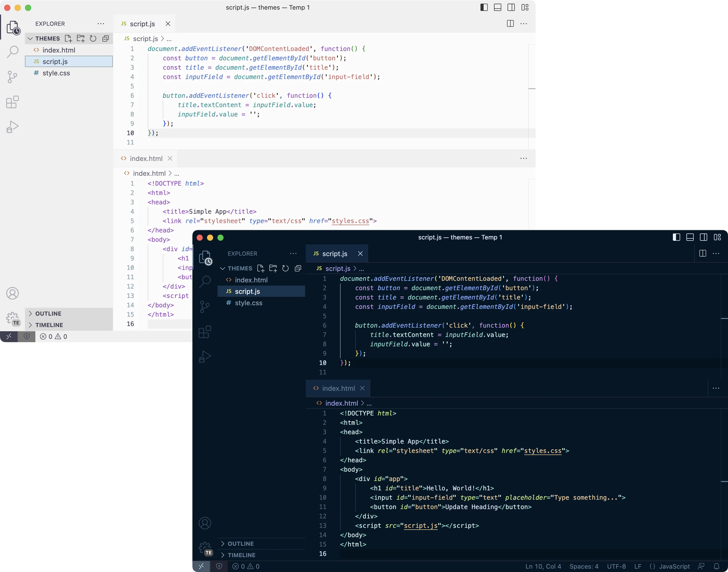Open Source Control in dark window
Viewport: 728px width, 572px height.
pyautogui.click(x=205, y=307)
